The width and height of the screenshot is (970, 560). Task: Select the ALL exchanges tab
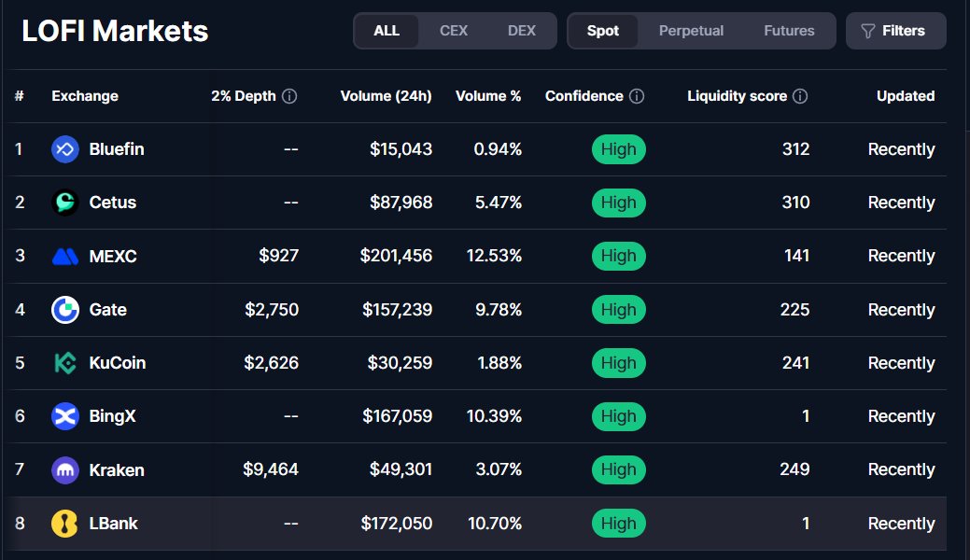point(387,31)
